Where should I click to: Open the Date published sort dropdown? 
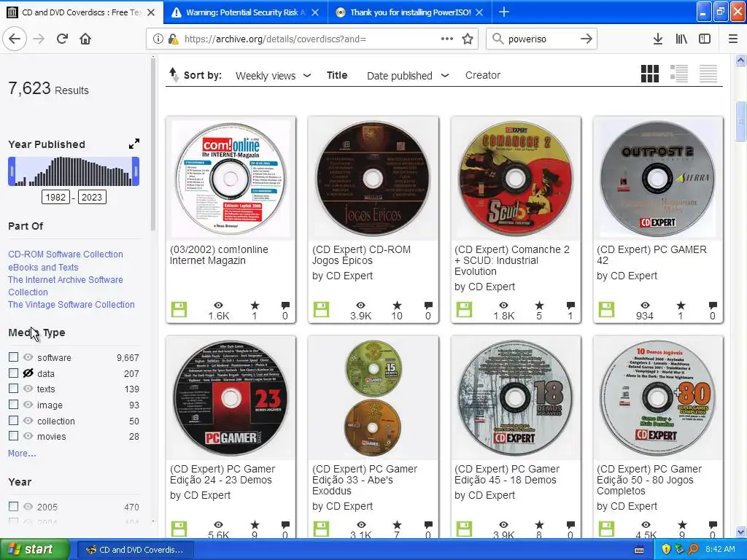pyautogui.click(x=408, y=76)
